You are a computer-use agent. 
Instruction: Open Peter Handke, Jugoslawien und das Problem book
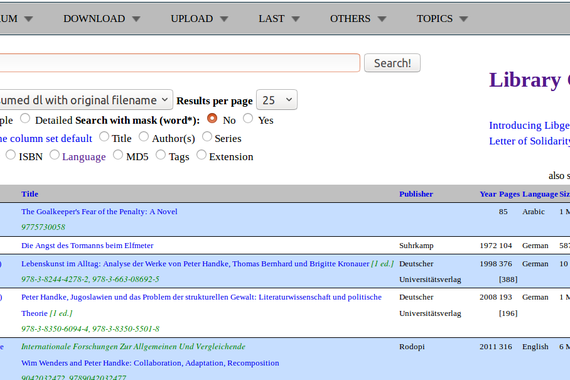click(201, 305)
